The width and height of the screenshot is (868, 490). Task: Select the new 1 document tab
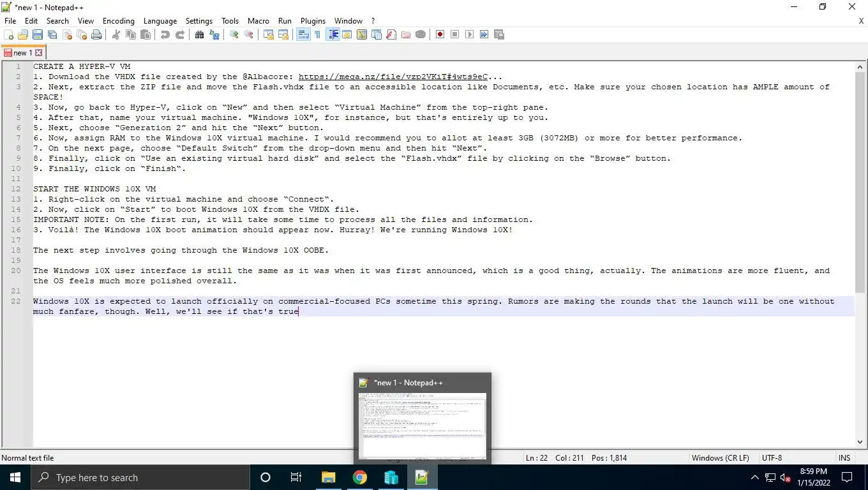pyautogui.click(x=23, y=53)
